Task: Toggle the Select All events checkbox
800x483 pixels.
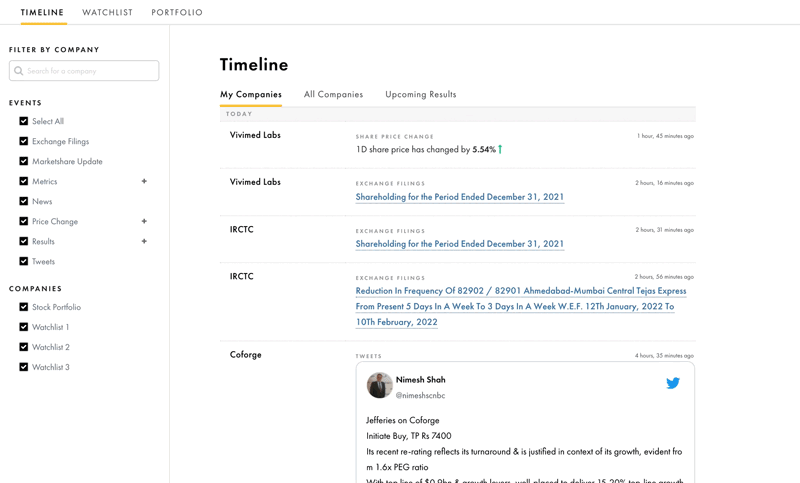Action: (23, 121)
